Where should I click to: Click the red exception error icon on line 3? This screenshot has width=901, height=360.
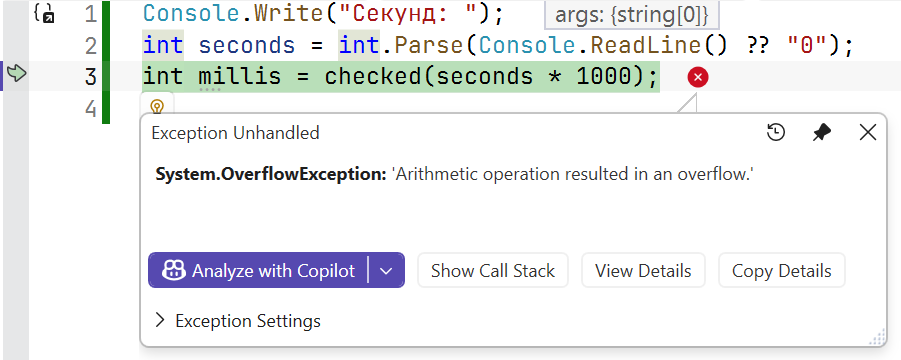[x=698, y=77]
